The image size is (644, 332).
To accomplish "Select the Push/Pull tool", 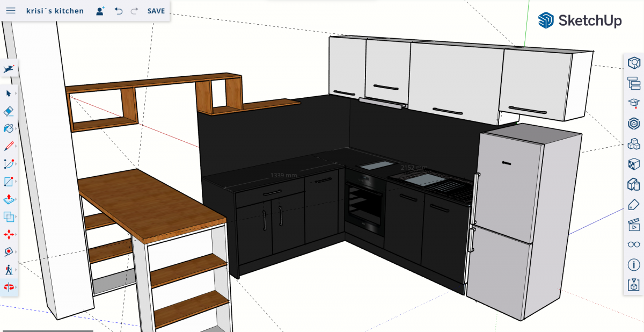I will tap(9, 199).
